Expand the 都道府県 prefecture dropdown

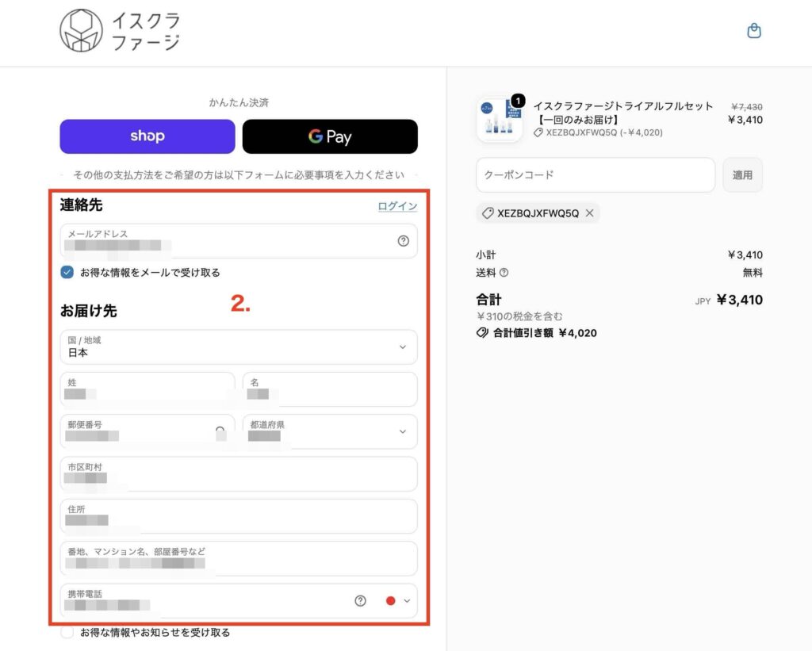coord(330,431)
